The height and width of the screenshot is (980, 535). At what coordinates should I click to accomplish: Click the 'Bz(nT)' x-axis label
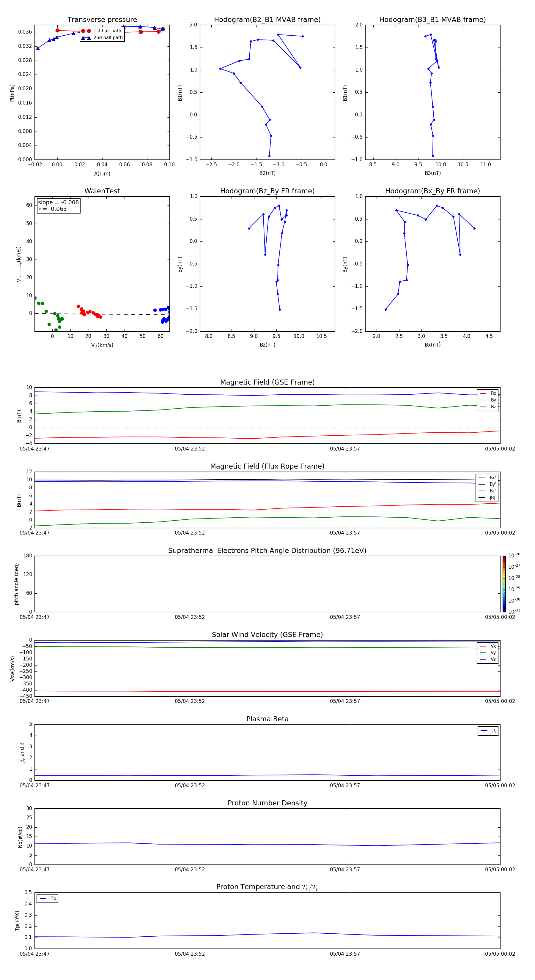pyautogui.click(x=267, y=345)
